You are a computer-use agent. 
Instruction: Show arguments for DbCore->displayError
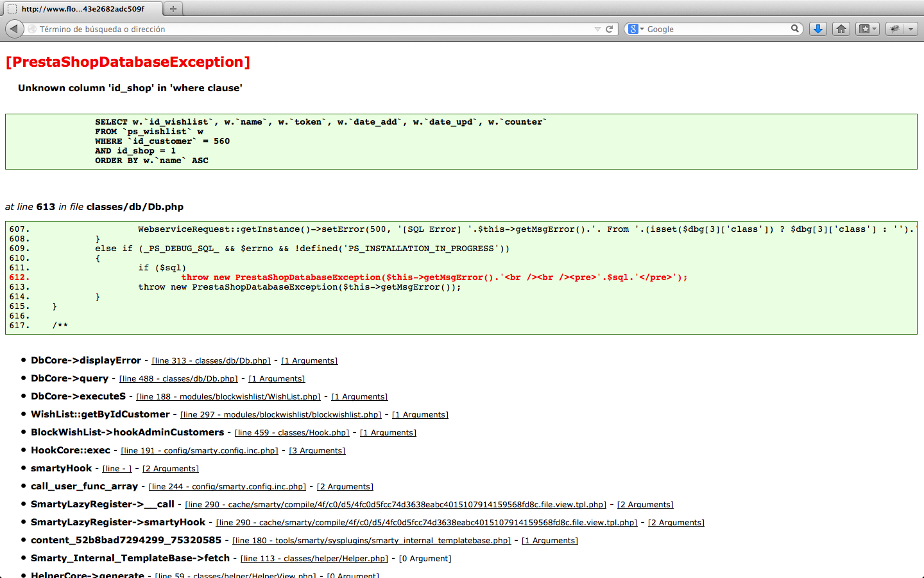(x=309, y=361)
